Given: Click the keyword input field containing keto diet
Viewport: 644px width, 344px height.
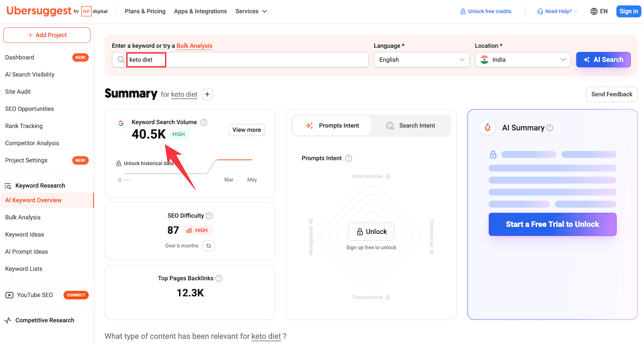Looking at the screenshot, I should (240, 60).
